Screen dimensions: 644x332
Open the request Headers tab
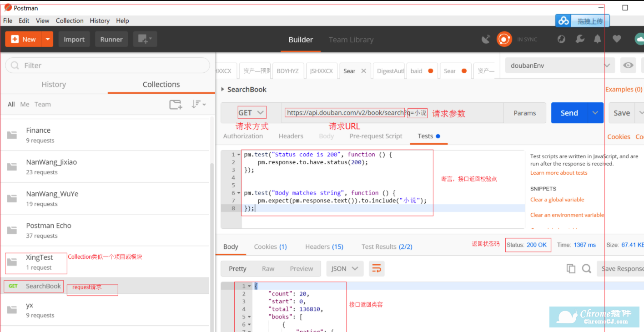[291, 136]
